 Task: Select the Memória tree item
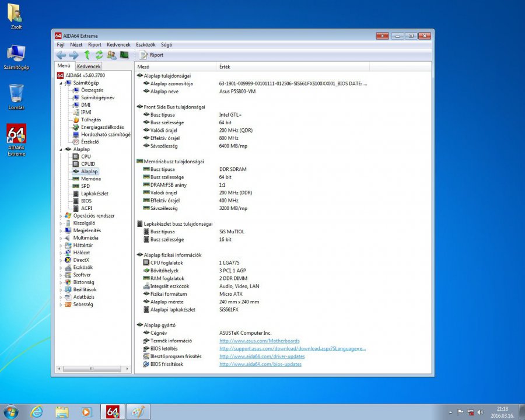91,178
